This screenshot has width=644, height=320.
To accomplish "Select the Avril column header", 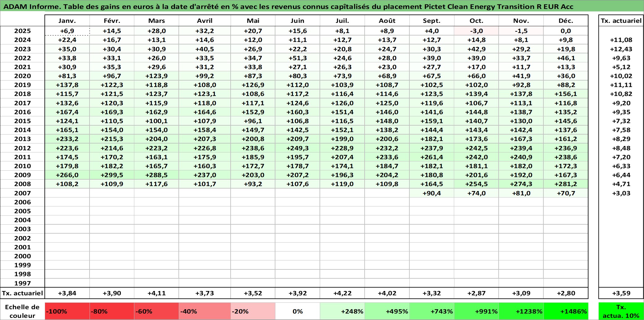I will [x=205, y=21].
